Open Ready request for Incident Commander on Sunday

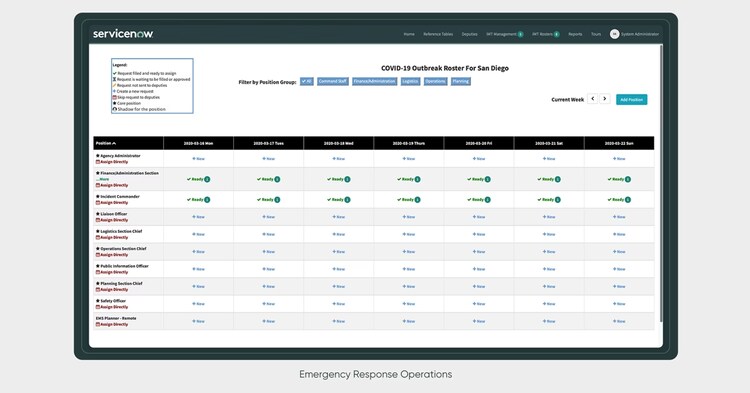point(619,200)
